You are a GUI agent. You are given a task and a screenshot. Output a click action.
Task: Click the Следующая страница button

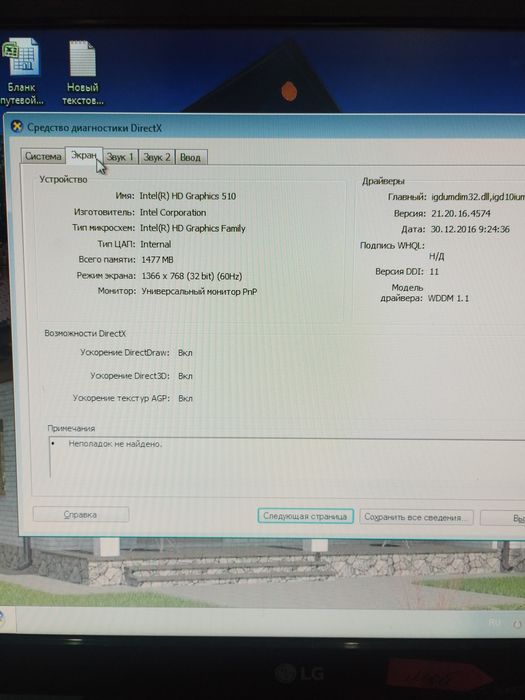tap(305, 516)
